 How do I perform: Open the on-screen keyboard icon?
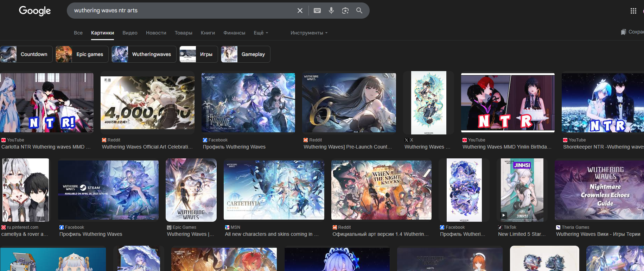(317, 11)
